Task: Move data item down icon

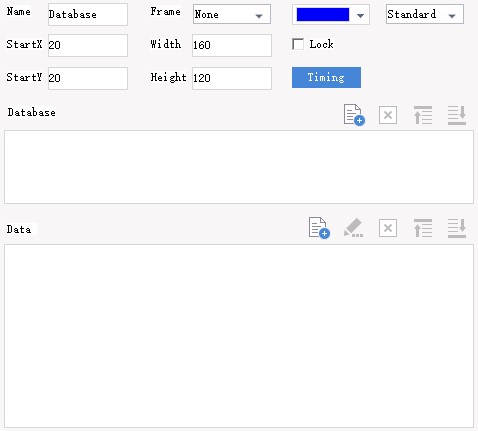Action: 457,228
